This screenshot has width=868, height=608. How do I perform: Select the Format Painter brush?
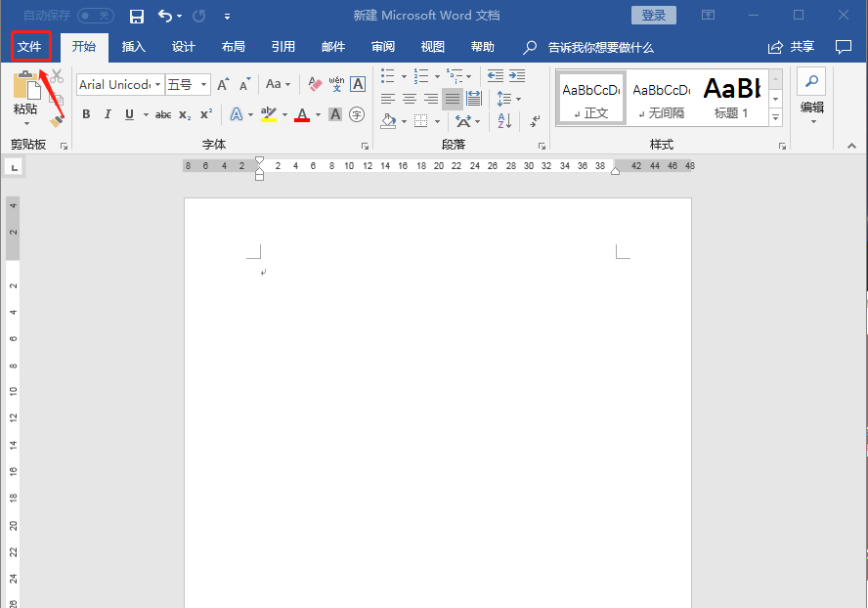coord(57,120)
